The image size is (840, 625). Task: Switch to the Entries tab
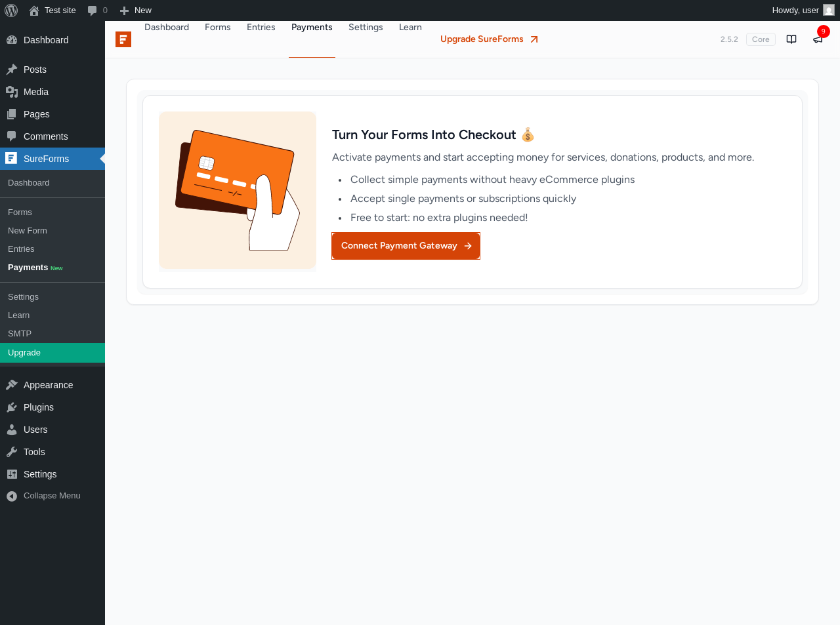tap(261, 28)
